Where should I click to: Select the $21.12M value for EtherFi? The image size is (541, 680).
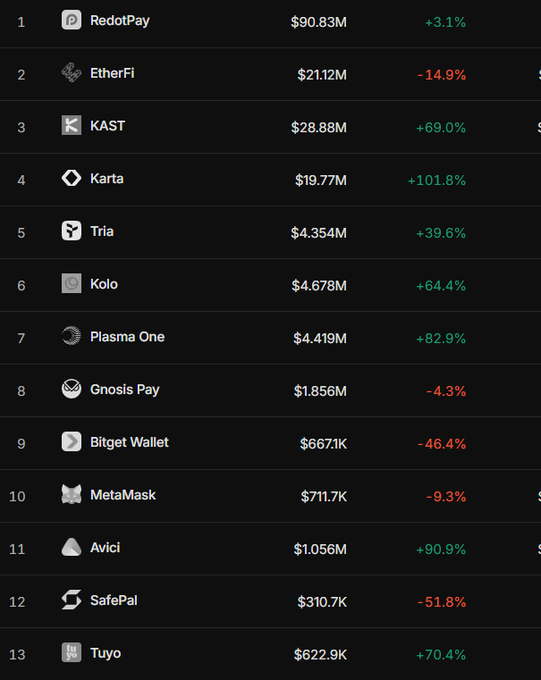[x=322, y=75]
